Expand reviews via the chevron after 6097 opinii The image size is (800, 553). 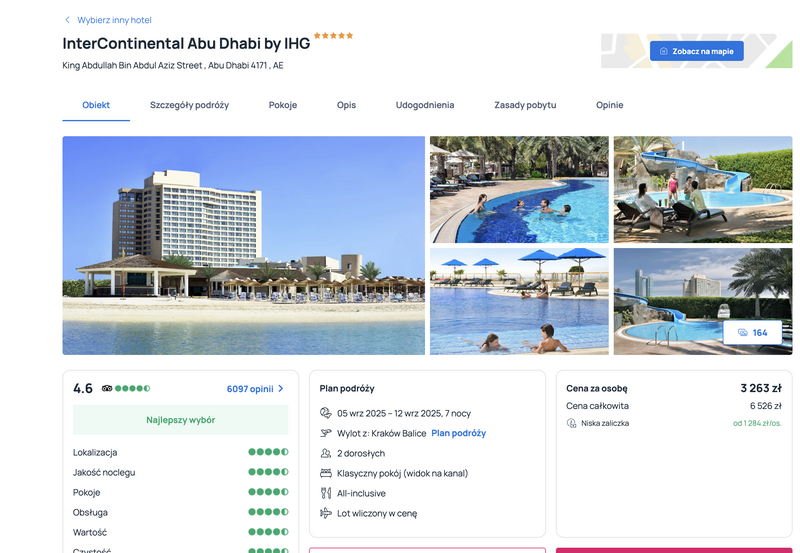click(x=281, y=389)
